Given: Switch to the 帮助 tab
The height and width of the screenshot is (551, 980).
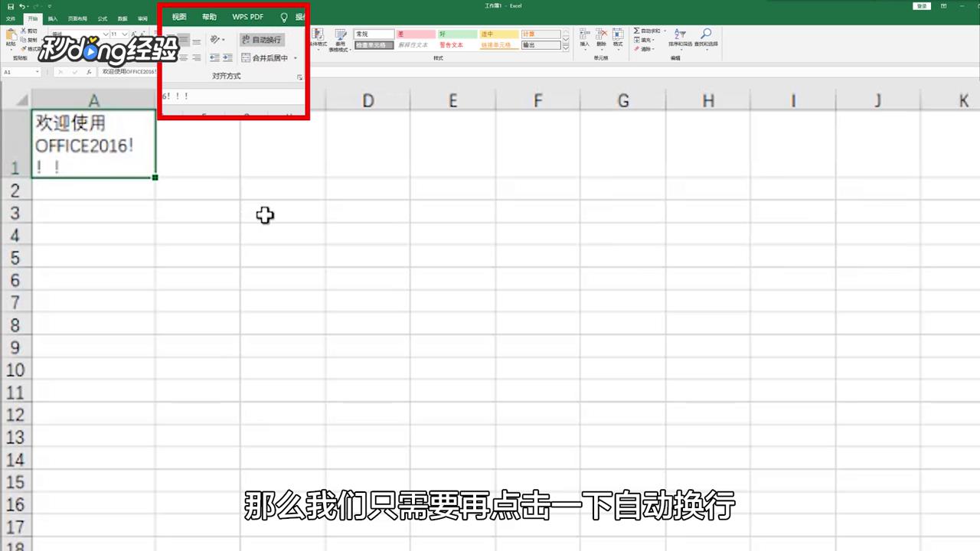Looking at the screenshot, I should 209,17.
